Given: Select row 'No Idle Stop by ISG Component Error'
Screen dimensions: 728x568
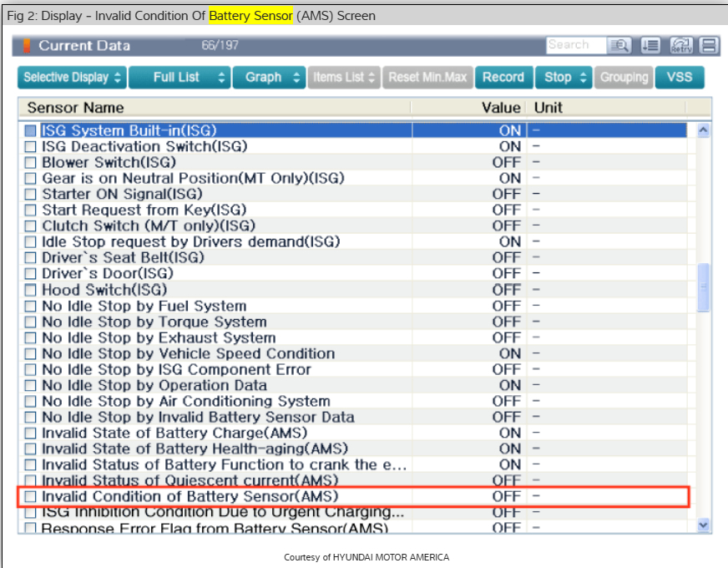Looking at the screenshot, I should [353, 369].
